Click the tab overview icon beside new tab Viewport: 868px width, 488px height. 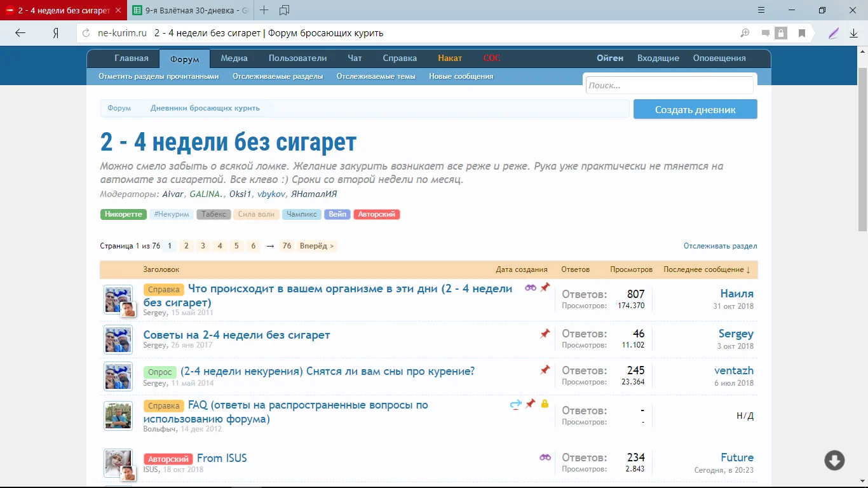[x=284, y=10]
